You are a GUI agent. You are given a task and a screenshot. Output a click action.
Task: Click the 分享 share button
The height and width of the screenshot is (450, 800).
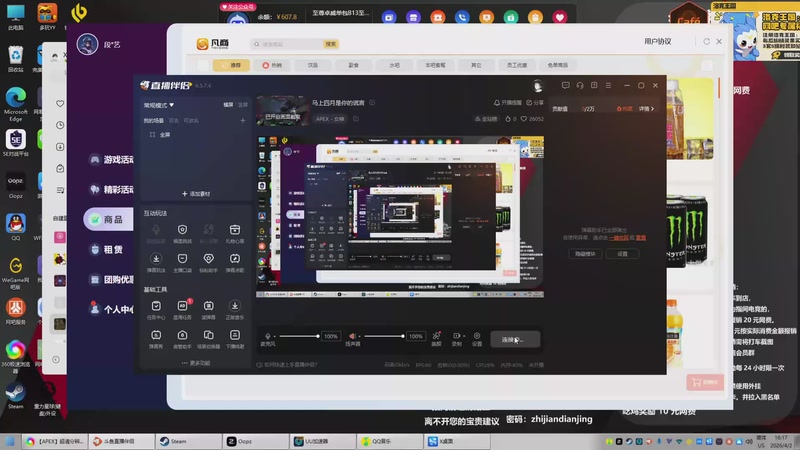pos(535,103)
